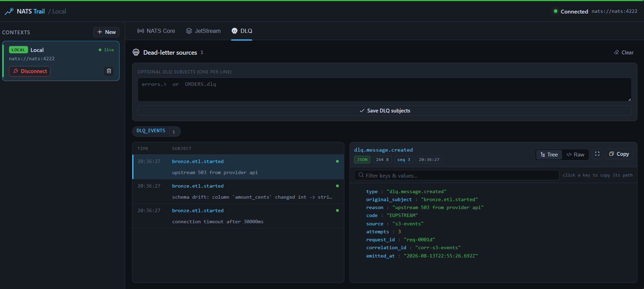Click the nats://nats:4222 server address in header

click(615, 11)
